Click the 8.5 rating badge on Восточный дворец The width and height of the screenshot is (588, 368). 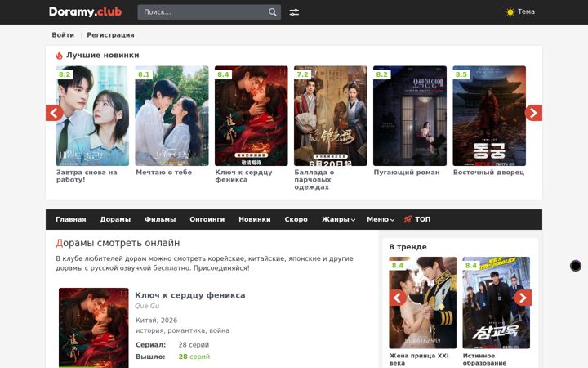pyautogui.click(x=461, y=74)
